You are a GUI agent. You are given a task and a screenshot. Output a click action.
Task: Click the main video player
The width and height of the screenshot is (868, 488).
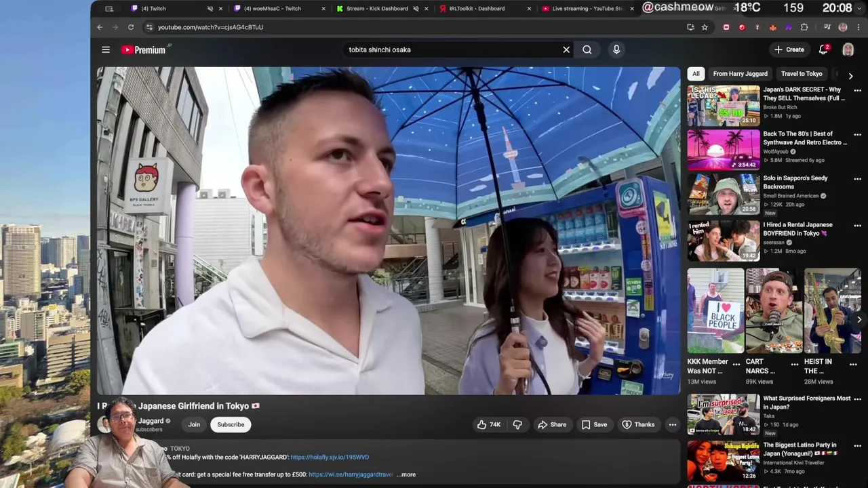coord(389,230)
